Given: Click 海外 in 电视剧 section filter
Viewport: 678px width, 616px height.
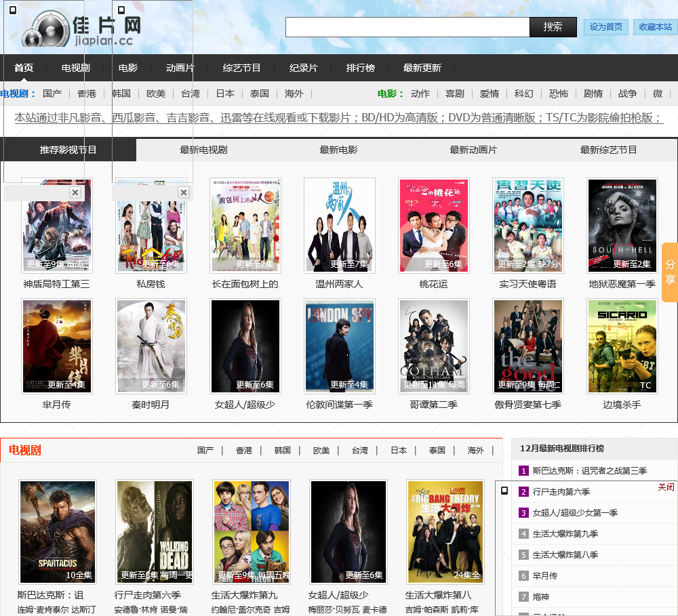Looking at the screenshot, I should (x=476, y=451).
